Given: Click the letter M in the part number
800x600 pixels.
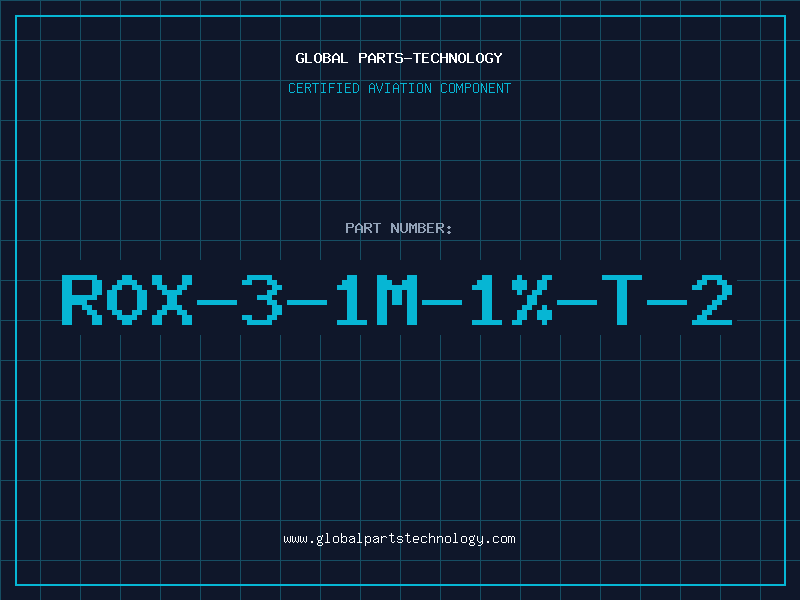Looking at the screenshot, I should click(x=397, y=300).
